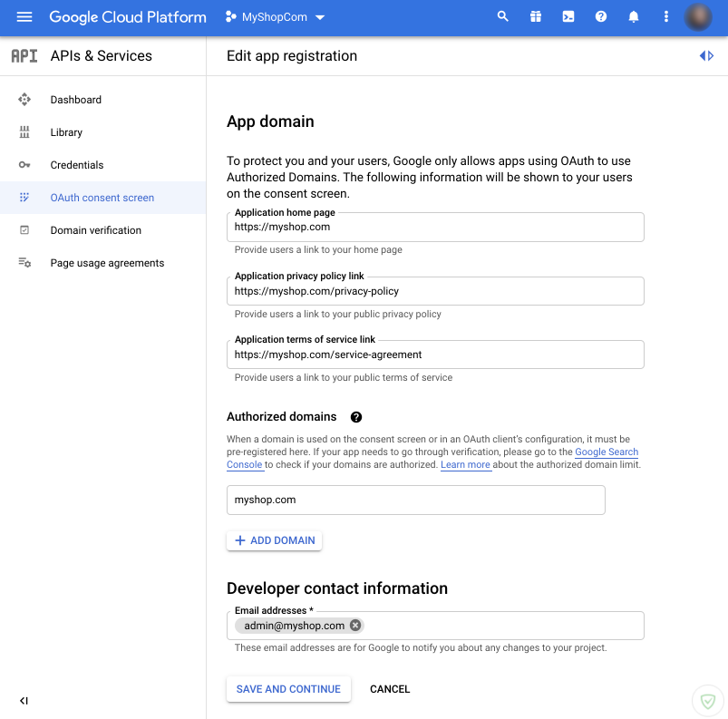Select OAuth consent screen menu item

click(x=102, y=198)
